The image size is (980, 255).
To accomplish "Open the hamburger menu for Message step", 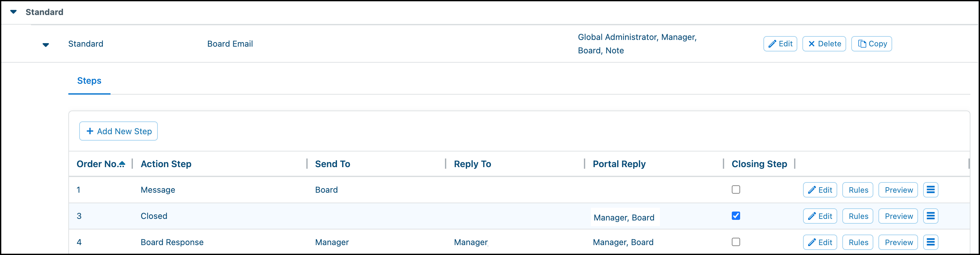I will [x=930, y=190].
